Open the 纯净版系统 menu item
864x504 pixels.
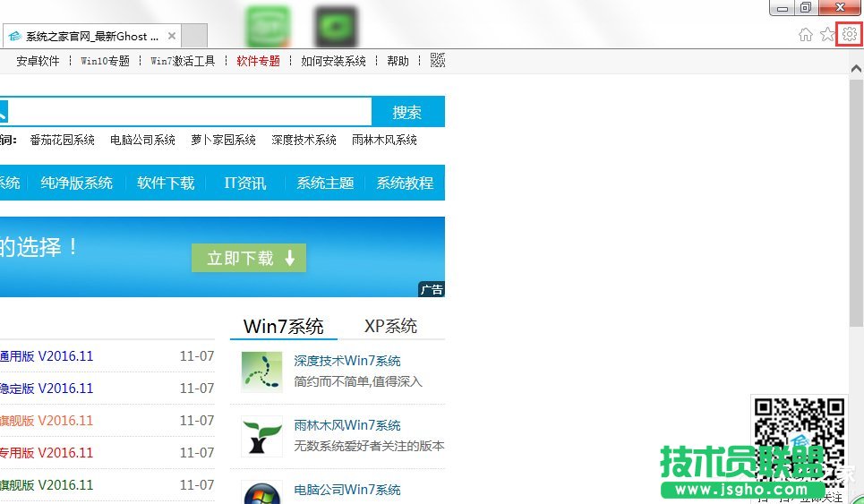click(77, 183)
